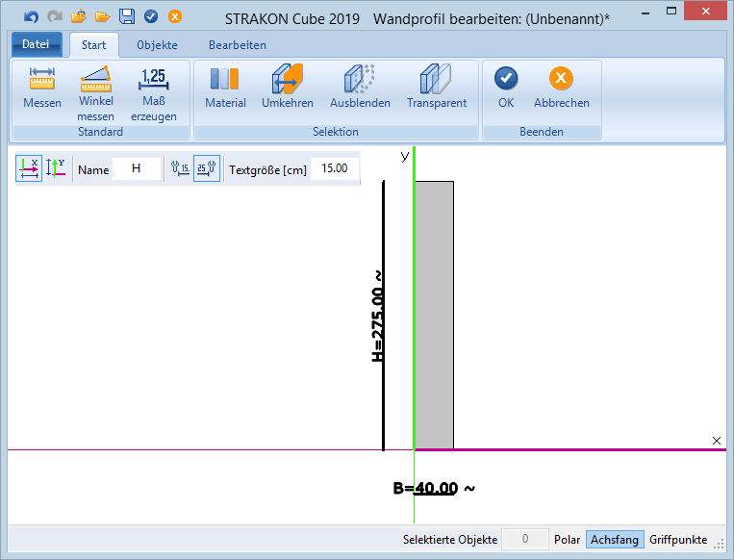Switch to the Start ribbon tab
This screenshot has height=560, width=734.
(93, 45)
